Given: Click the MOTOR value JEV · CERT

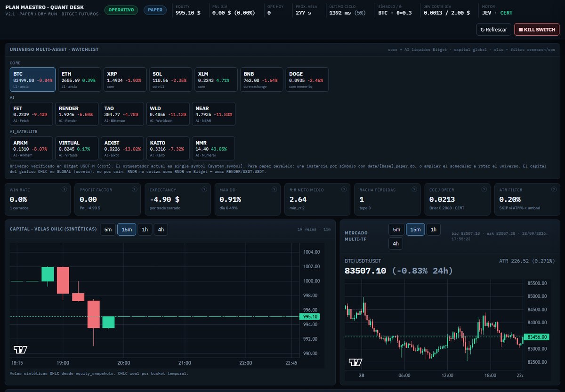Looking at the screenshot, I should pos(497,13).
